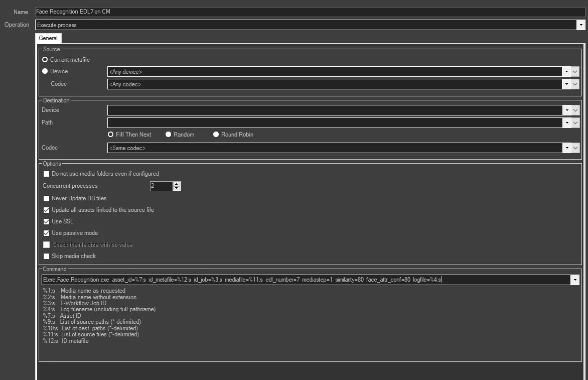
Task: Enable Do not use media folders checkbox
Action: [47, 174]
